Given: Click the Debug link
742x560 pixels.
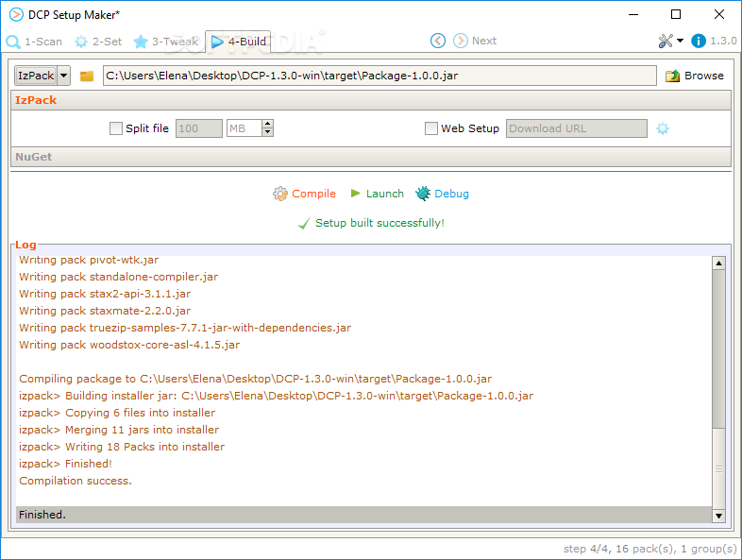Looking at the screenshot, I should (451, 194).
